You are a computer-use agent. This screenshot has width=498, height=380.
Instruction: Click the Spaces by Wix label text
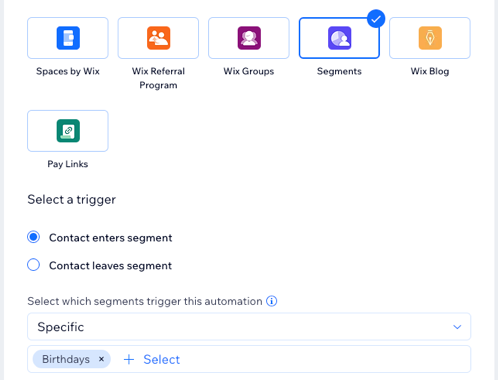68,71
